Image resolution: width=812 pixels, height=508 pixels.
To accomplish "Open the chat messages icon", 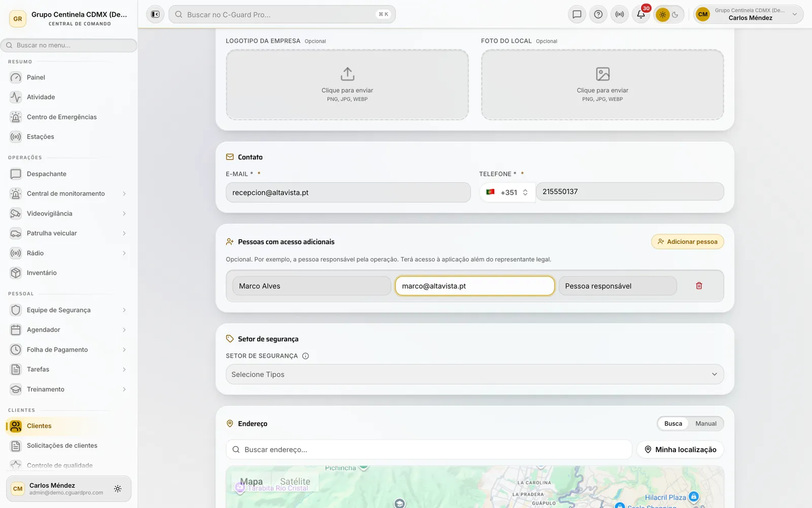I will point(577,14).
